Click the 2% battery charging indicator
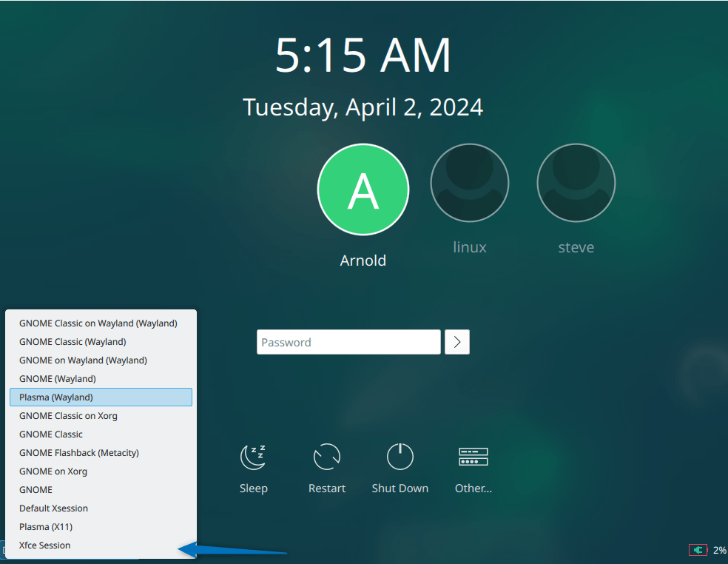This screenshot has width=728, height=564. click(704, 550)
